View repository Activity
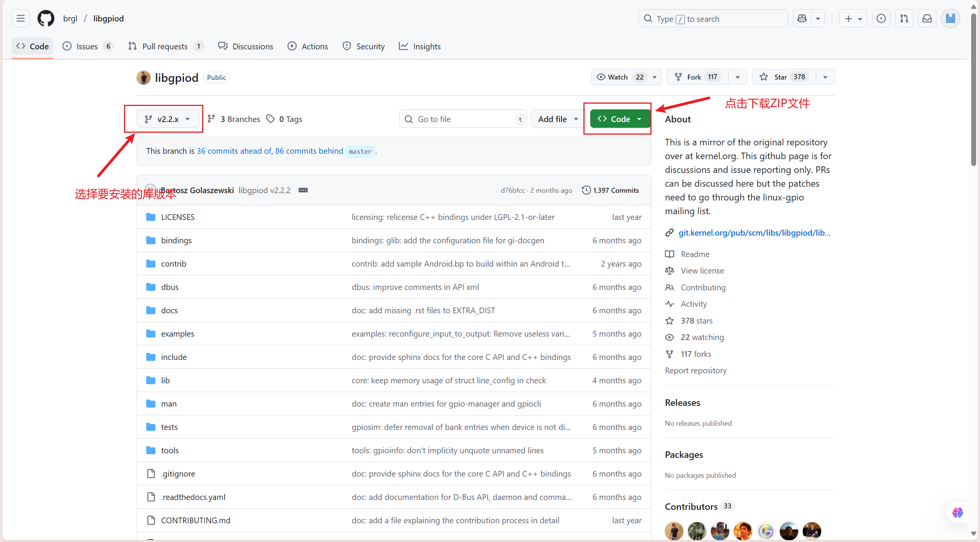The height and width of the screenshot is (542, 980). coord(686,304)
